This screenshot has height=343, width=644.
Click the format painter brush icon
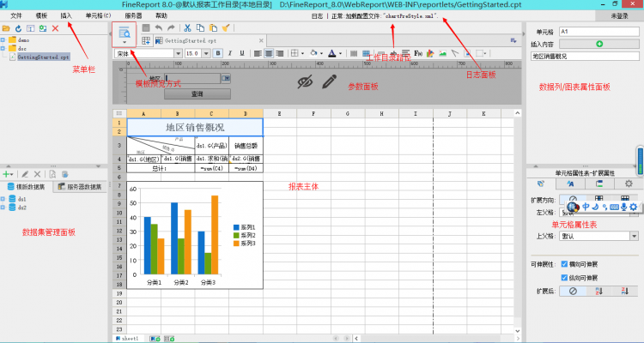(226, 28)
